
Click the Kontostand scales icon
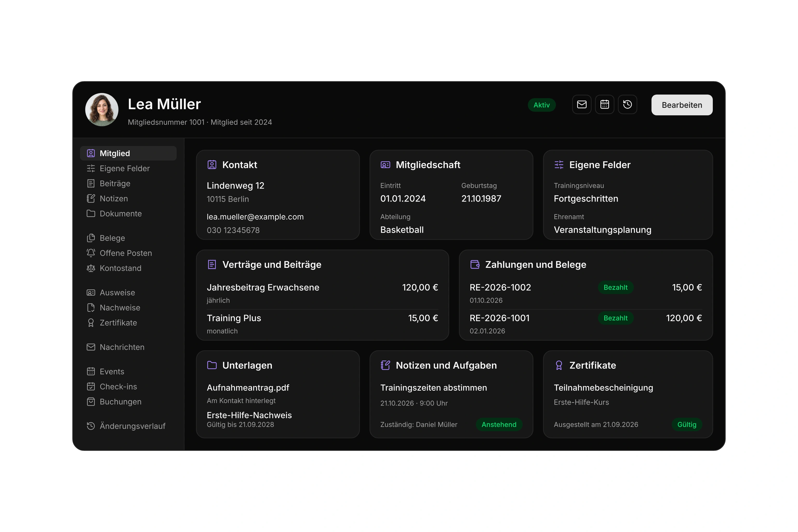click(91, 268)
